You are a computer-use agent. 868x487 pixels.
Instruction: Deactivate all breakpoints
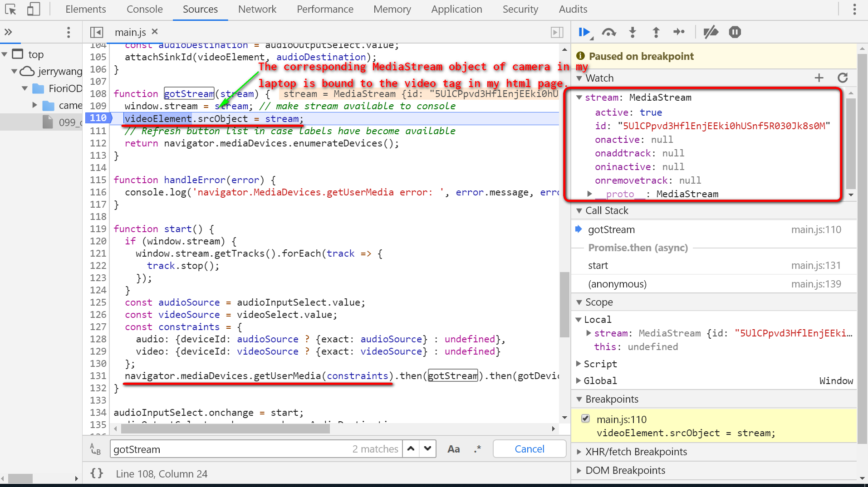tap(711, 32)
